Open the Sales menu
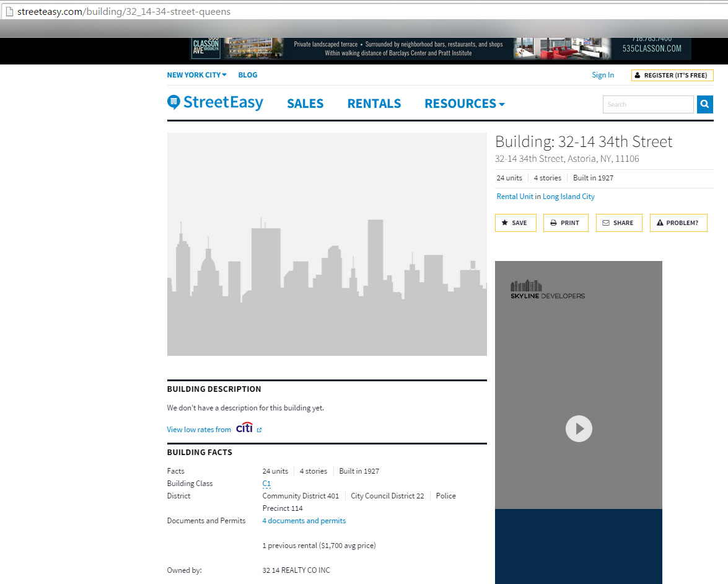Screen dimensions: 728x584 point(305,104)
